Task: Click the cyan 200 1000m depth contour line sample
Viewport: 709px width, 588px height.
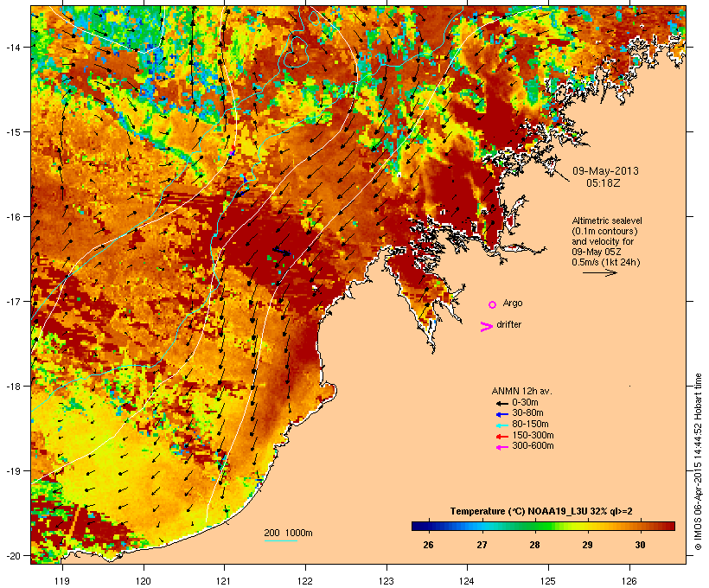Action: click(280, 540)
